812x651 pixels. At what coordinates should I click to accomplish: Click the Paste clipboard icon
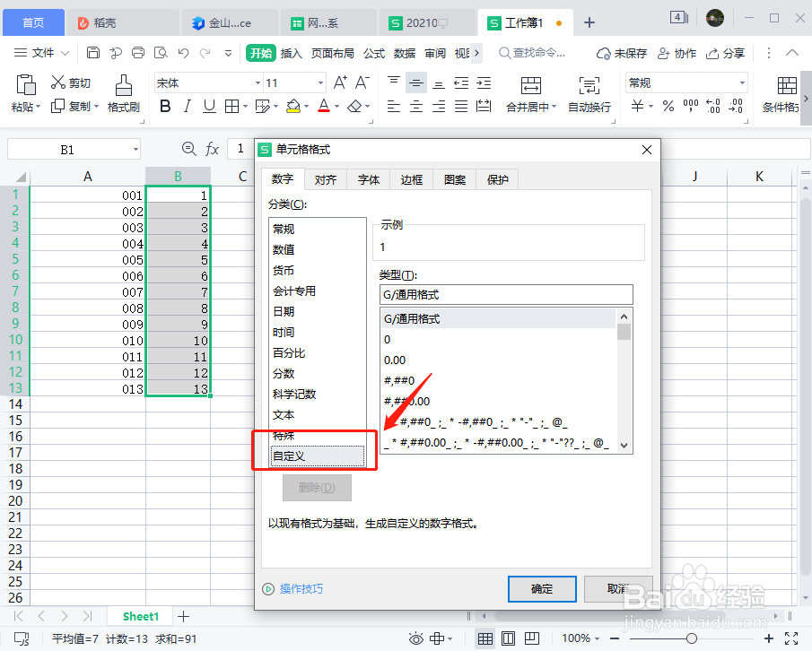click(25, 85)
